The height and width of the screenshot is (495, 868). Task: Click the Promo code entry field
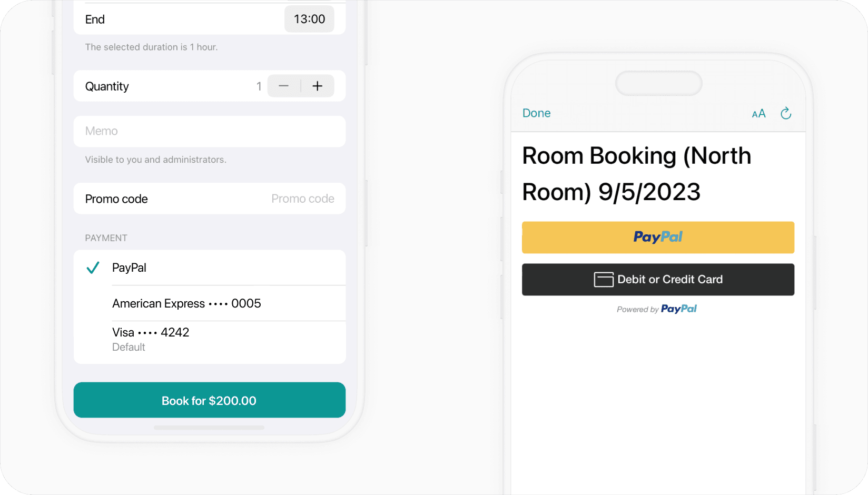click(x=303, y=199)
